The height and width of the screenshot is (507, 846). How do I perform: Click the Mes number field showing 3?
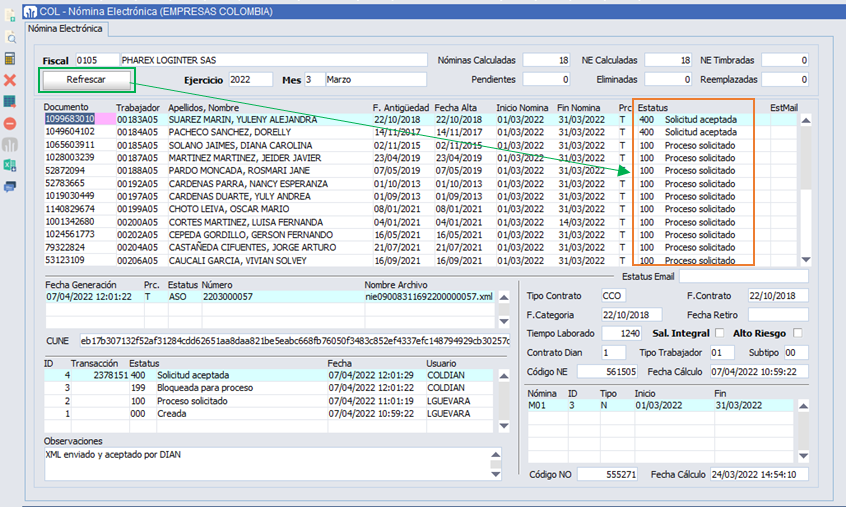(315, 80)
